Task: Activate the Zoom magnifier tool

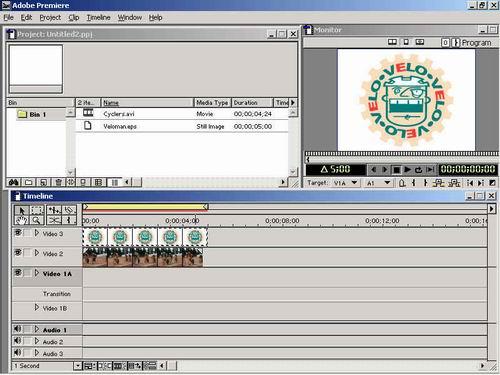Action: click(x=37, y=220)
